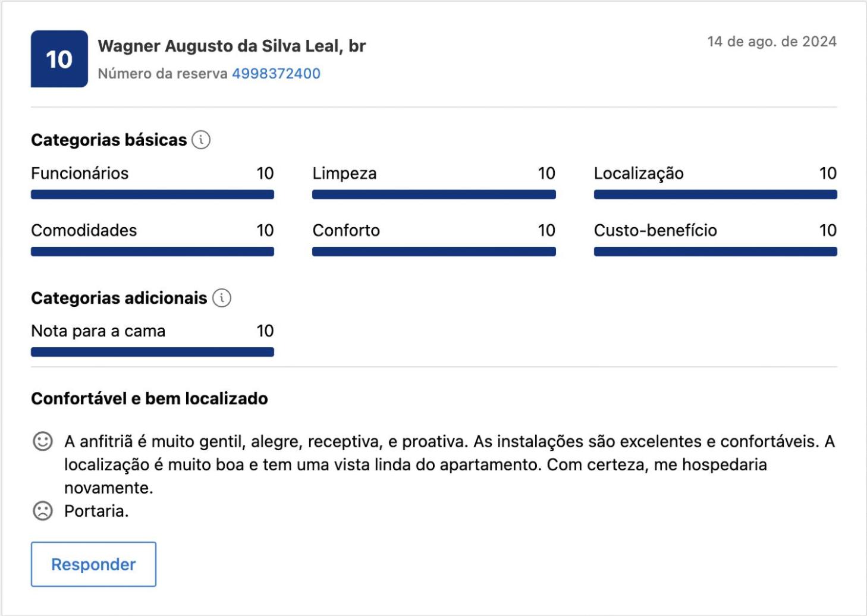Viewport: 867px width, 616px height.
Task: Click the Limpeza rating bar
Action: click(x=433, y=194)
